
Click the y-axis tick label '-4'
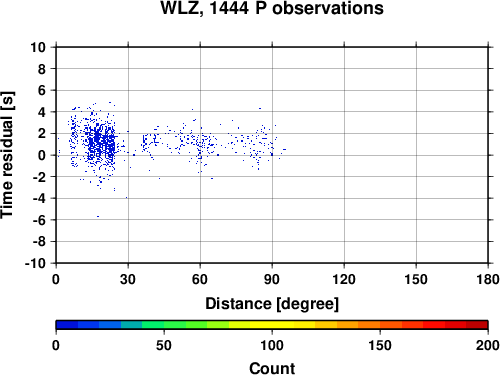point(39,198)
